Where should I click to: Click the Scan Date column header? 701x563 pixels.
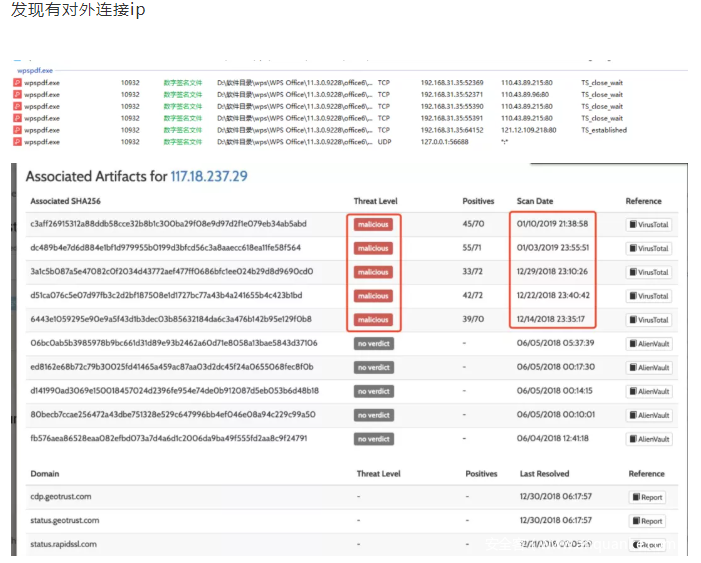pos(535,202)
